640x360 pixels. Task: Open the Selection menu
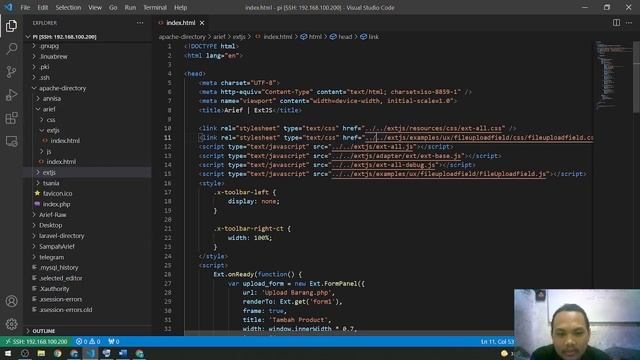[68, 7]
